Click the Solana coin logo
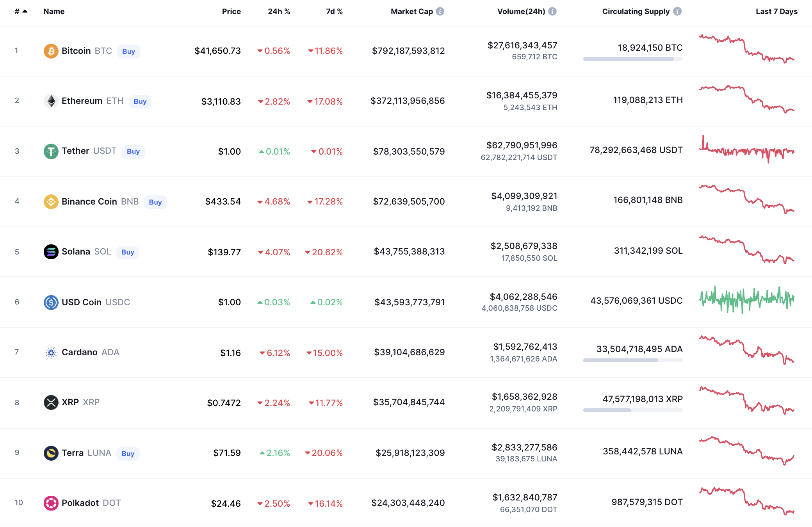Screen dimensions: 812x527 click(x=51, y=252)
